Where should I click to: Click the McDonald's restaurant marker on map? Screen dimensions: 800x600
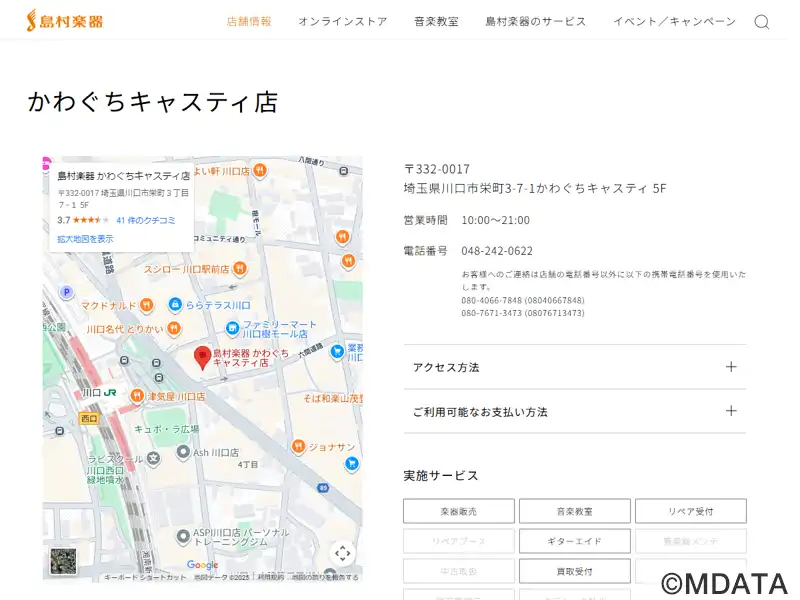(146, 305)
